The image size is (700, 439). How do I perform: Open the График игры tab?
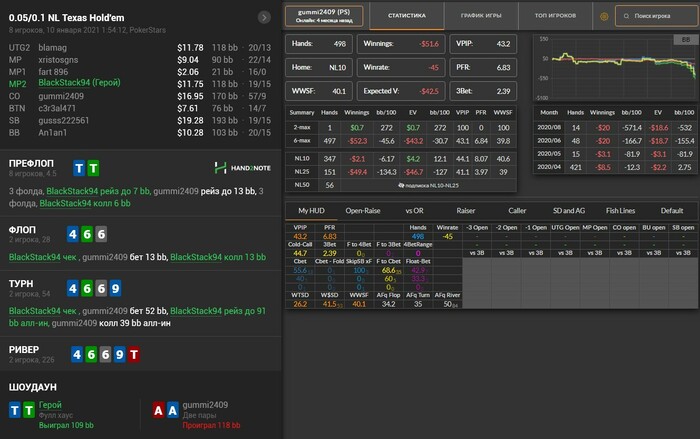(x=481, y=16)
